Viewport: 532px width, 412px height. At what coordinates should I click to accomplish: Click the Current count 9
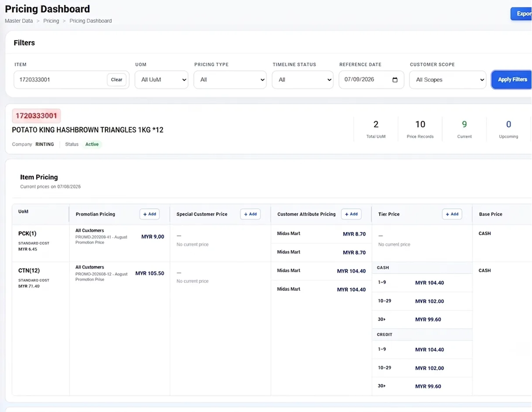pyautogui.click(x=464, y=124)
